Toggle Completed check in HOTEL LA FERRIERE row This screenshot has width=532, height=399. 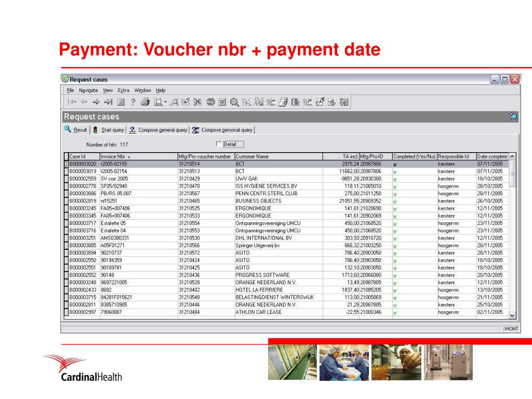coord(395,290)
